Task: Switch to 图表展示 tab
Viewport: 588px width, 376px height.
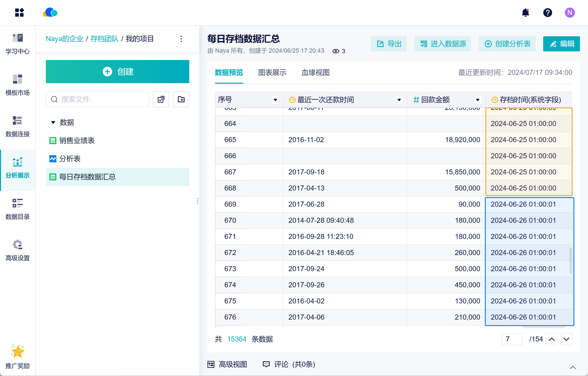Action: pos(272,73)
